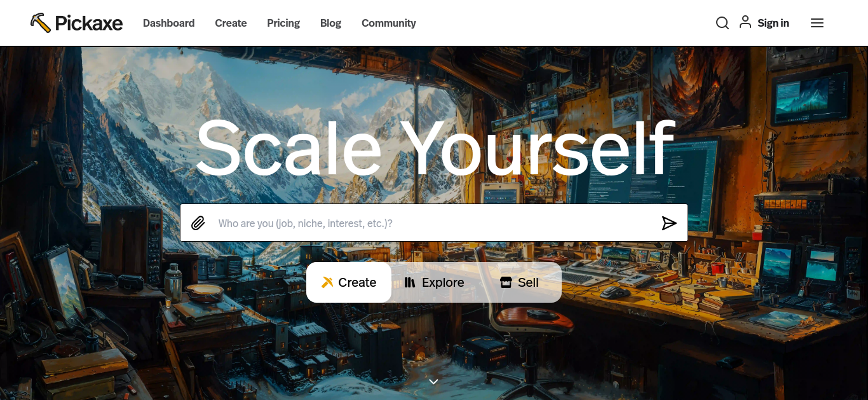Click the storefront icon next to Sell
Image resolution: width=868 pixels, height=400 pixels.
tap(506, 282)
